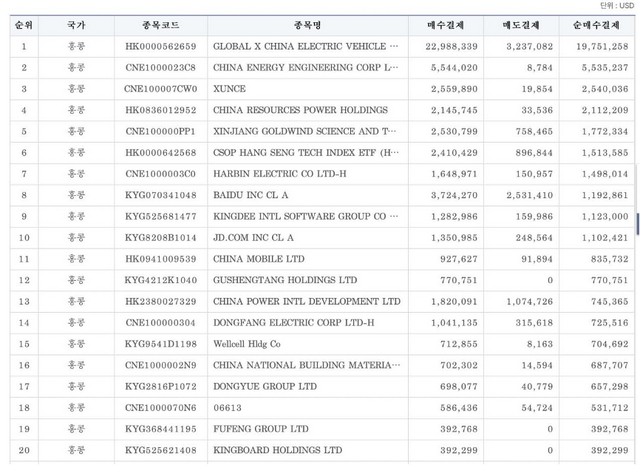Click stock code CNE100000304
The width and height of the screenshot is (640, 465).
pyautogui.click(x=161, y=323)
